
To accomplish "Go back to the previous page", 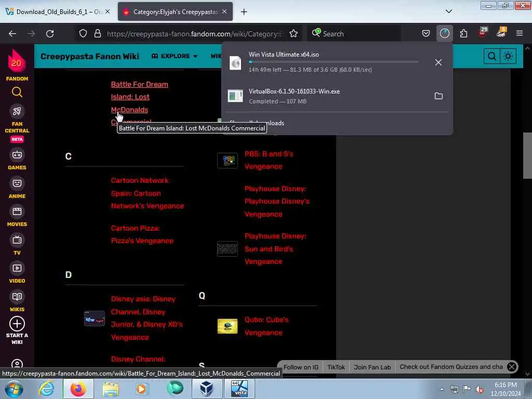I will (12, 34).
